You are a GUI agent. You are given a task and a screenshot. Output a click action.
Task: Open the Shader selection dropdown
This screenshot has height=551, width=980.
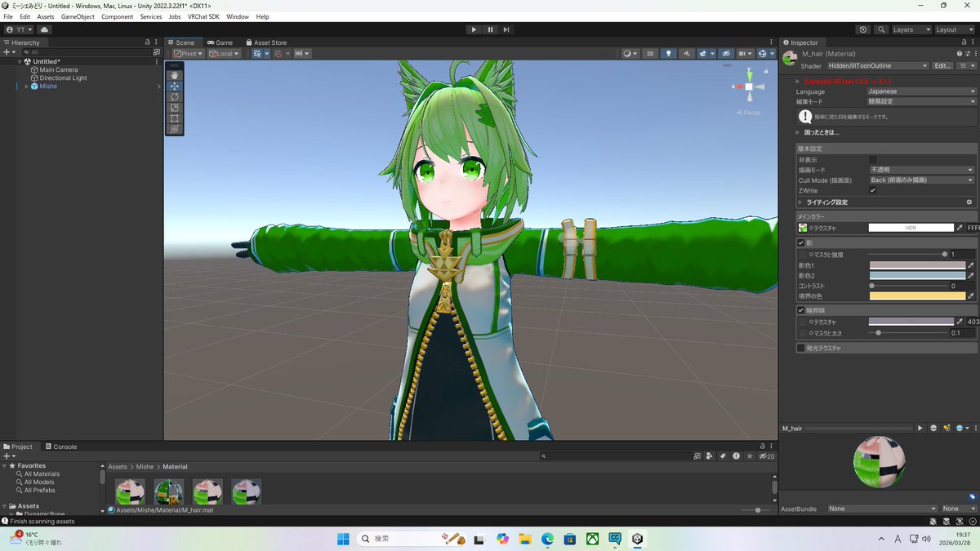coord(876,65)
